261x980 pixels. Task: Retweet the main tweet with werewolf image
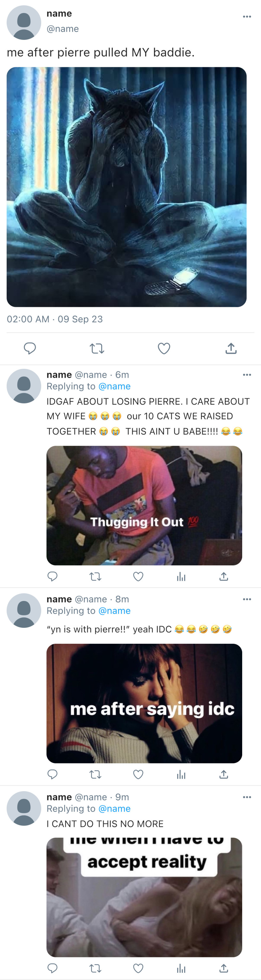pyautogui.click(x=97, y=348)
